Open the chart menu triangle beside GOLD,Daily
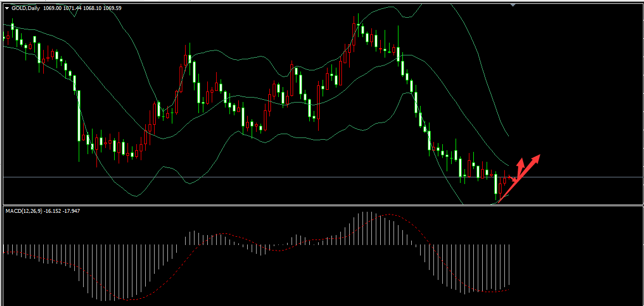Image resolution: width=644 pixels, height=306 pixels. pos(7,8)
